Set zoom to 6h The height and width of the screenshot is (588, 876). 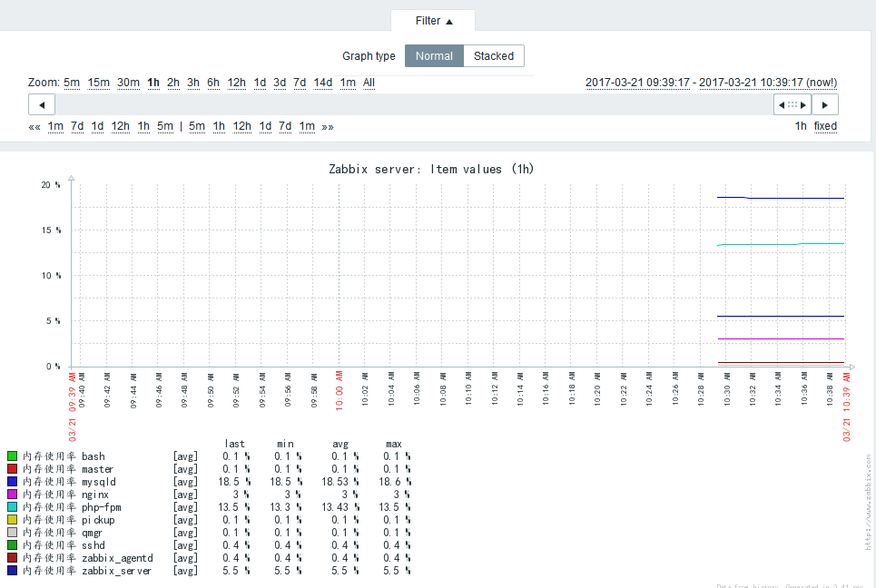click(213, 83)
